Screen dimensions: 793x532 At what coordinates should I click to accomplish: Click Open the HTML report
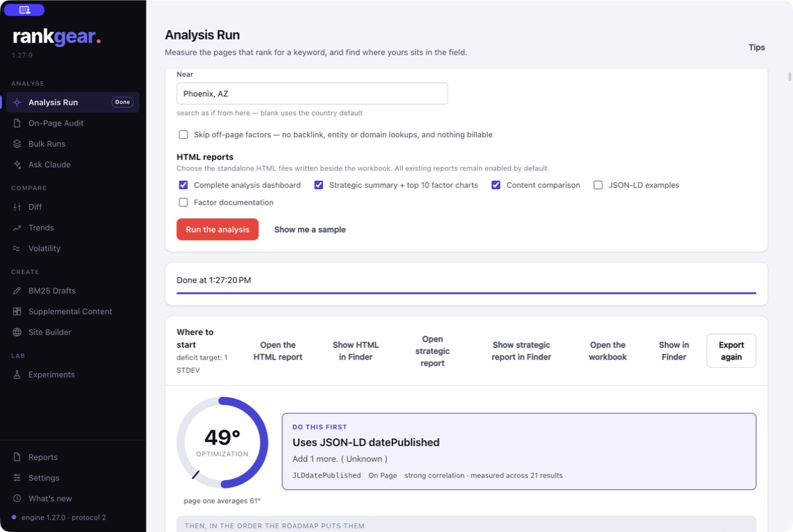(x=278, y=351)
